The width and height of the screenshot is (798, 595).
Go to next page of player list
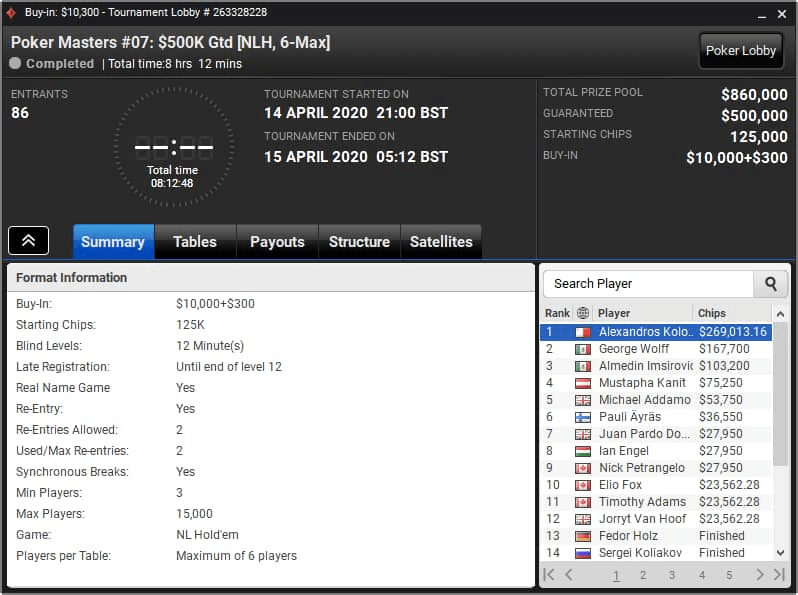[x=760, y=575]
